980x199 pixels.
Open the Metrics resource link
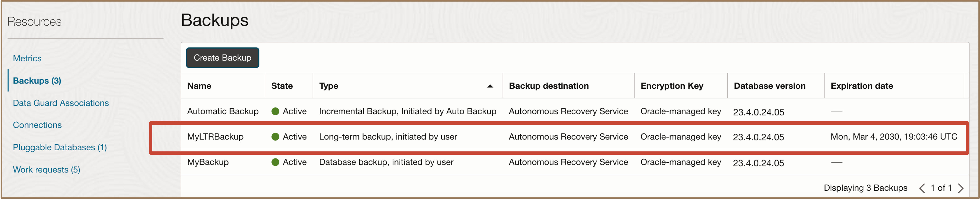[27, 58]
